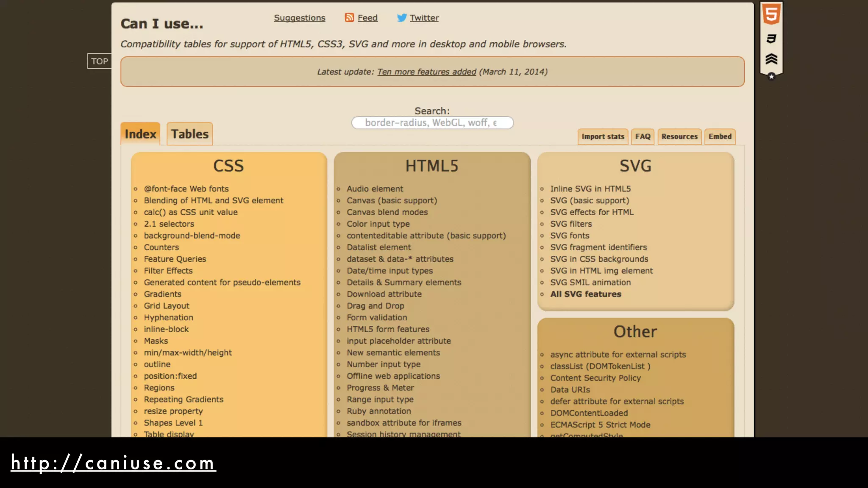868x488 pixels.
Task: Open 'Color input type' entry
Action: tap(378, 224)
